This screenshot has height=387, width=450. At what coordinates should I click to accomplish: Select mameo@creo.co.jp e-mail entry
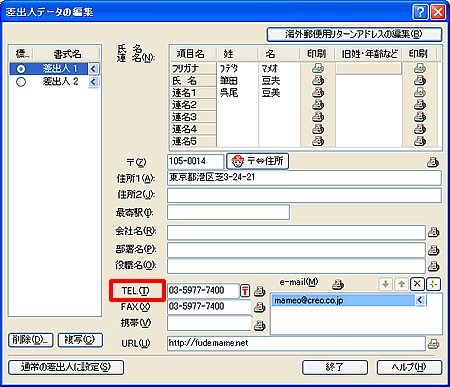[x=343, y=300]
